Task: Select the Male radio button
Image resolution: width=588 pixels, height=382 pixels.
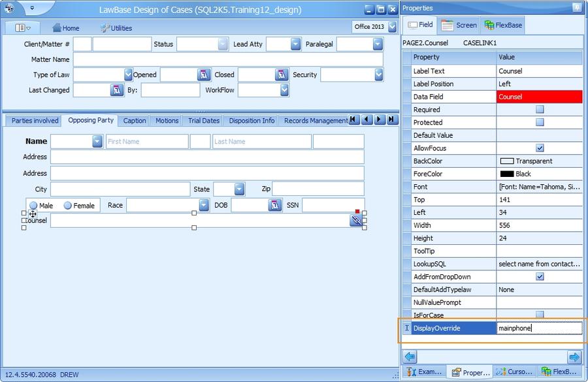Action: click(33, 206)
